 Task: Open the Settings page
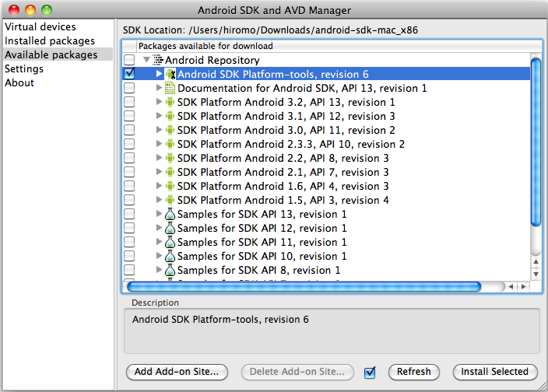(58, 68)
